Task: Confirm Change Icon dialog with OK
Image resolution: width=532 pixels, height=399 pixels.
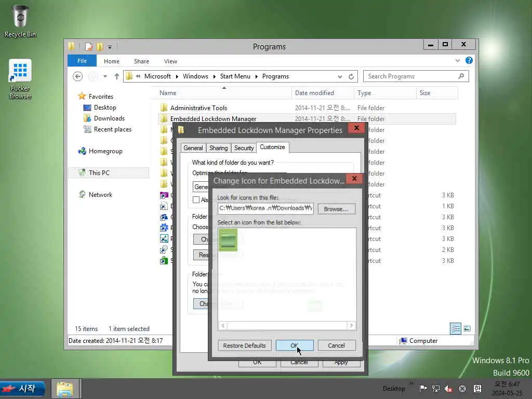Action: tap(295, 345)
